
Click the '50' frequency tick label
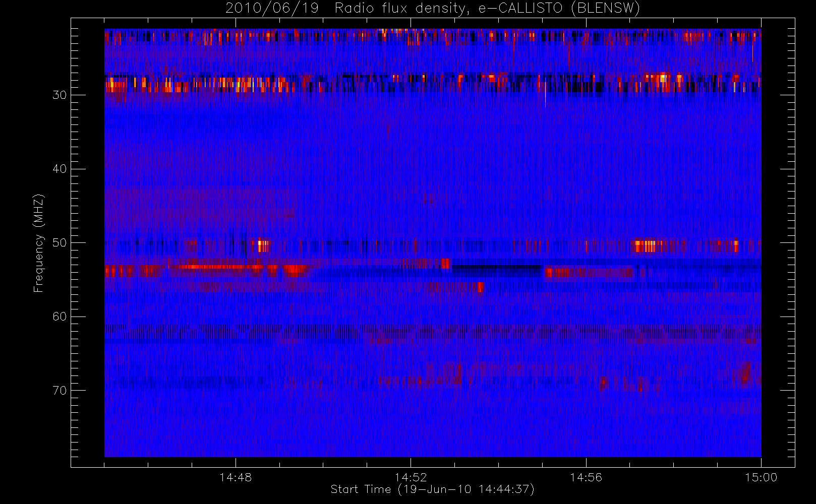tap(60, 243)
